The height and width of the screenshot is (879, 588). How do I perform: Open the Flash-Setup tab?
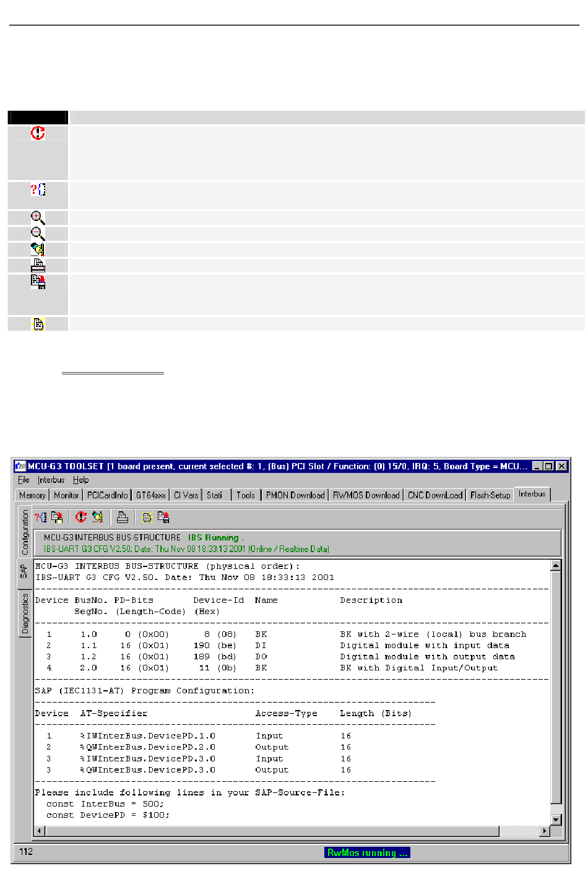click(x=490, y=495)
